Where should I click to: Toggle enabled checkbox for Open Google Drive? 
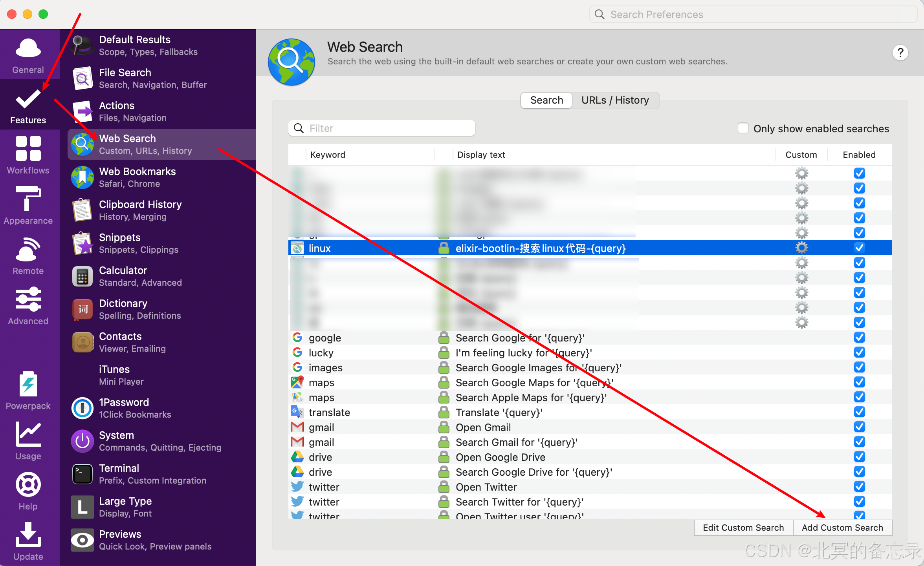(859, 456)
